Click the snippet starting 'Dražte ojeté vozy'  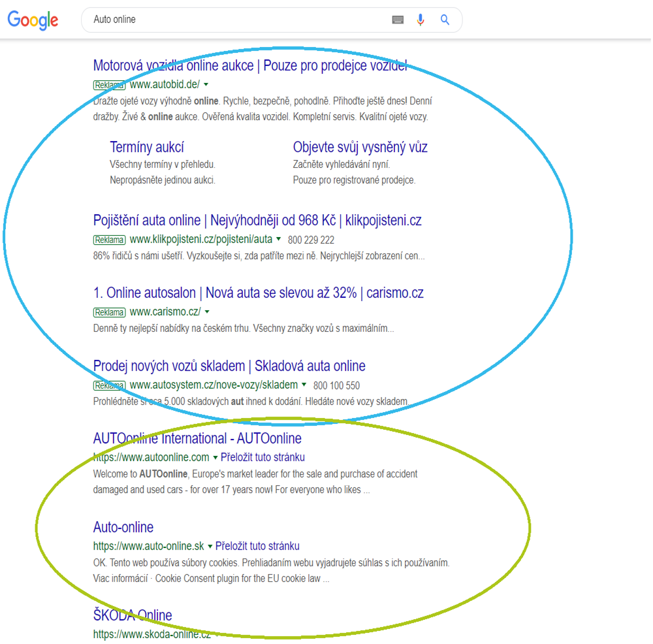[x=263, y=108]
